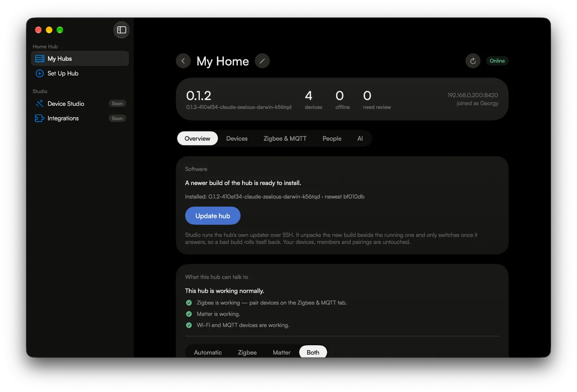Switch to the Devices tab
The width and height of the screenshot is (577, 392).
pyautogui.click(x=237, y=138)
